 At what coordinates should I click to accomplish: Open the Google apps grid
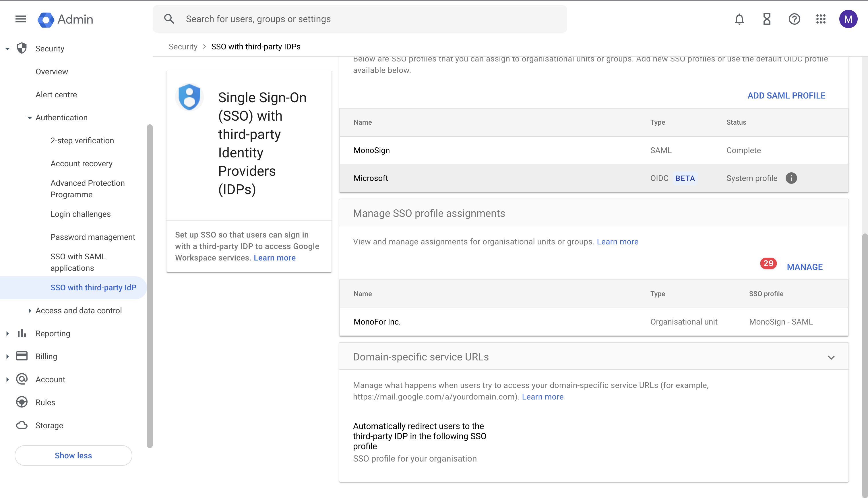pos(821,19)
